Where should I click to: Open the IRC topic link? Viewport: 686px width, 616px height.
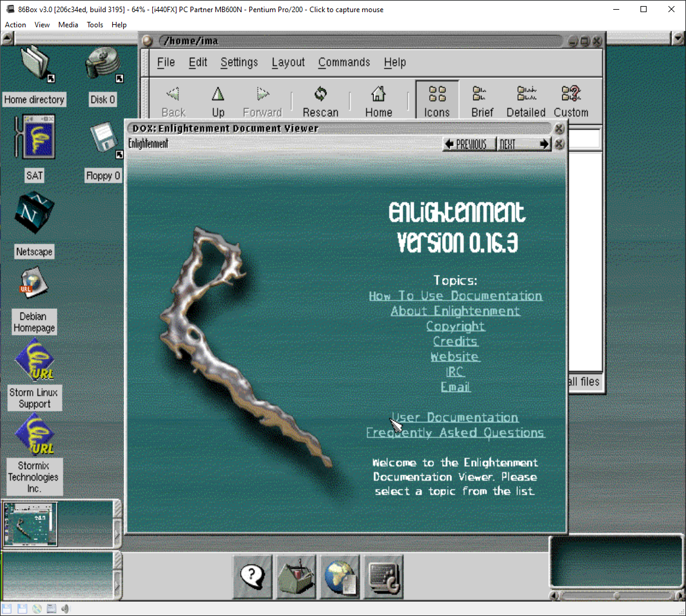click(x=456, y=371)
